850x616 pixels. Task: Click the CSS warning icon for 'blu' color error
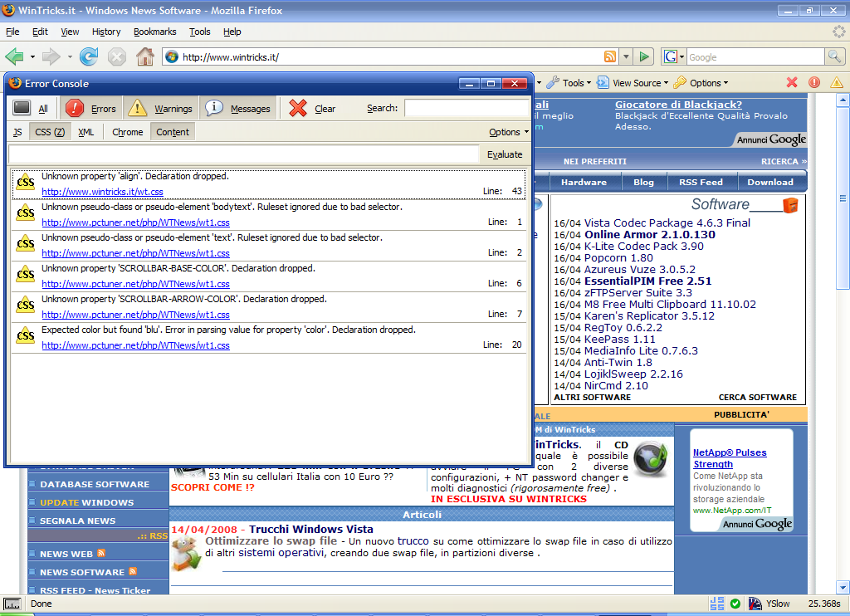[26, 336]
